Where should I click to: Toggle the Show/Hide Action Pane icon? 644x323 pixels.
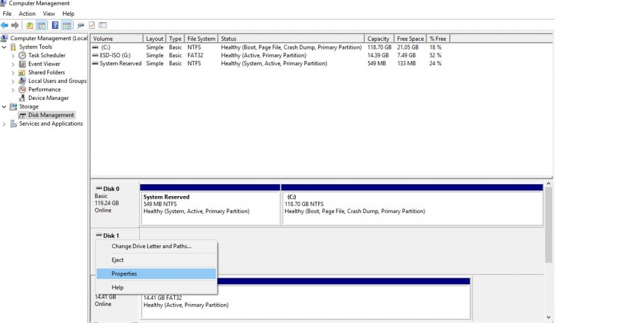(x=67, y=25)
